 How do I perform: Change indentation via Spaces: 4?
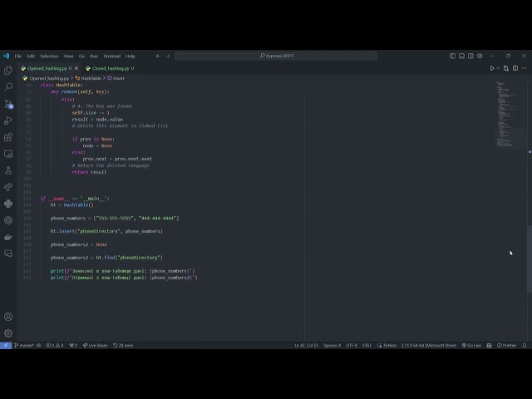[332, 346]
